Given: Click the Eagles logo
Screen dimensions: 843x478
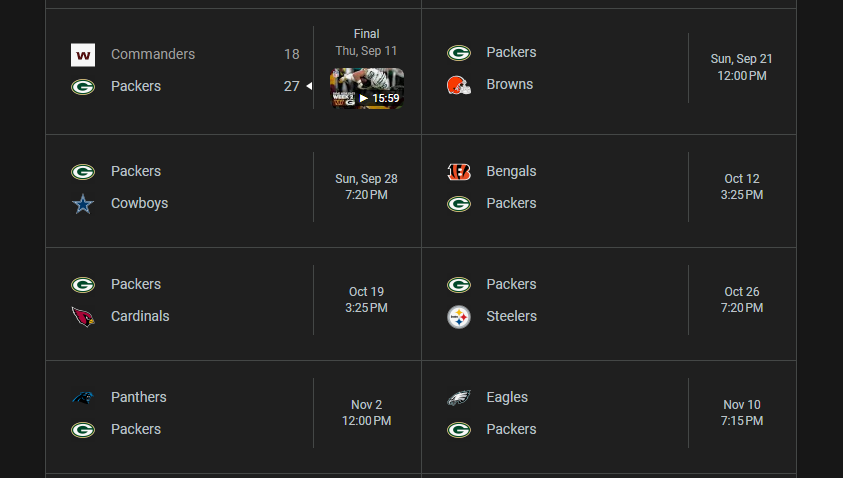Looking at the screenshot, I should (459, 397).
